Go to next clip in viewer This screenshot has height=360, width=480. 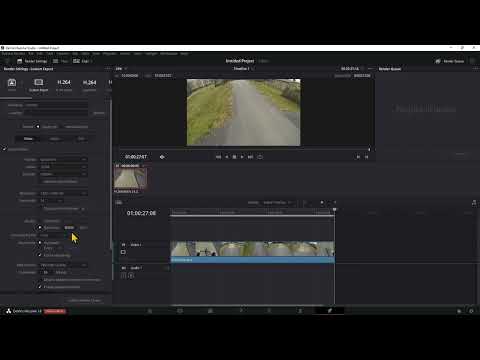click(x=366, y=157)
